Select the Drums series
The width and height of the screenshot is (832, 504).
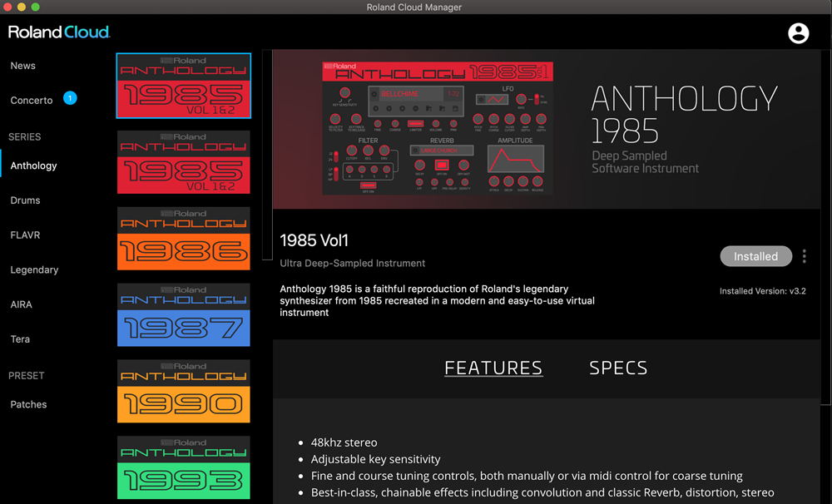pyautogui.click(x=25, y=200)
